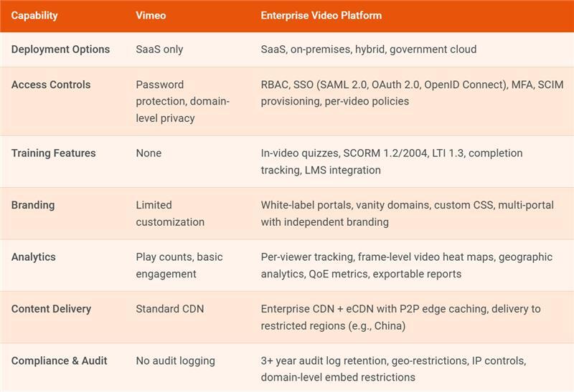The image size is (574, 392).
Task: Select the Access Controls row label
Action: [51, 85]
